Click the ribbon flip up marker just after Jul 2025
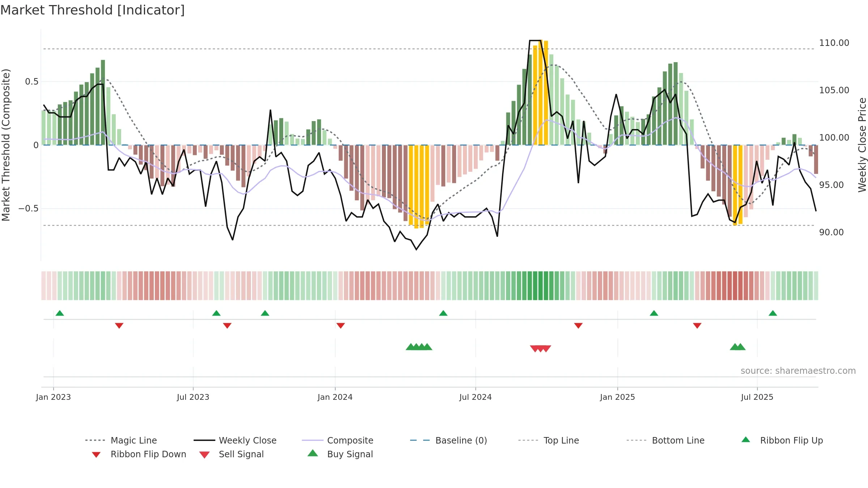 point(773,313)
